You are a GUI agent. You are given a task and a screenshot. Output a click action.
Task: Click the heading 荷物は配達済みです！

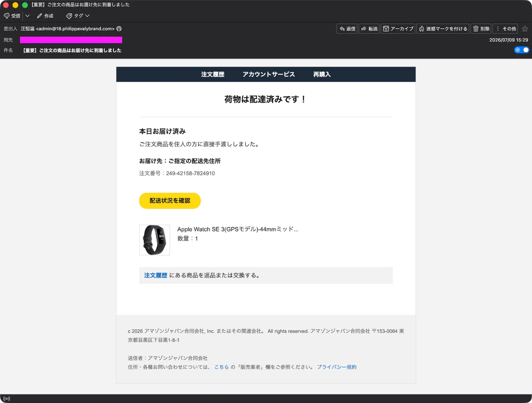266,99
